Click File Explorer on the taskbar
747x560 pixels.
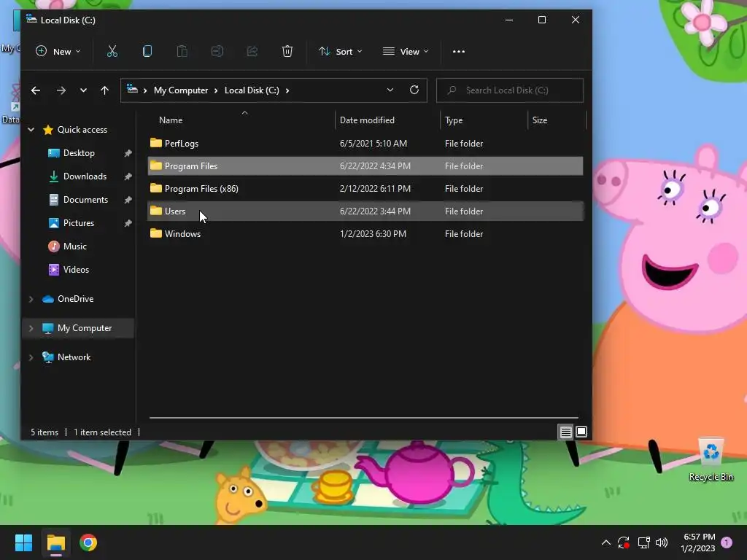(55, 542)
